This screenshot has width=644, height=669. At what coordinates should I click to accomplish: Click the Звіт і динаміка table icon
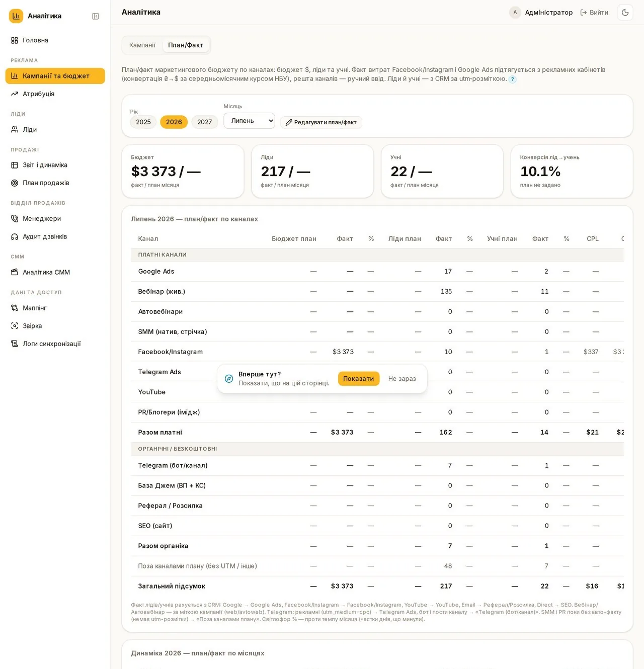pos(15,165)
